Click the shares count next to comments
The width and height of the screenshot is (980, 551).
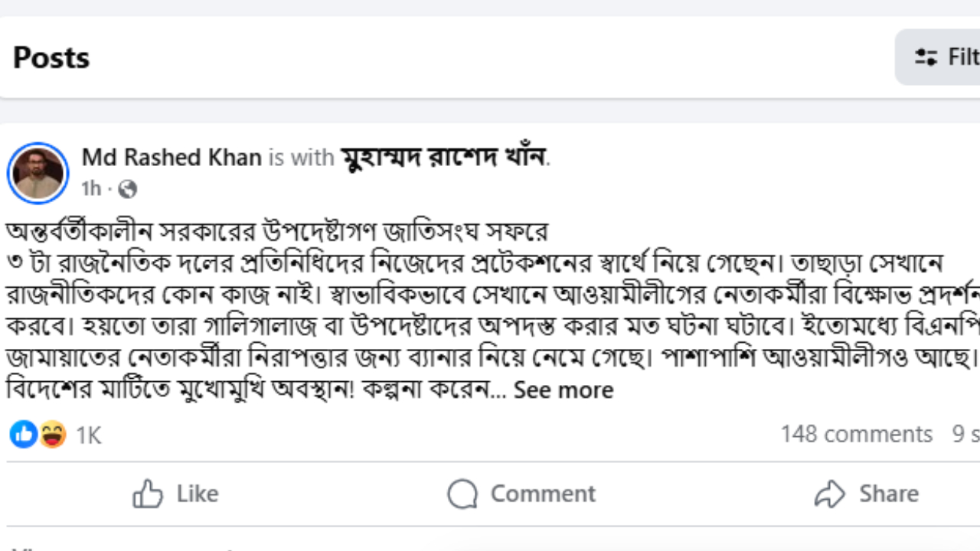click(x=965, y=435)
